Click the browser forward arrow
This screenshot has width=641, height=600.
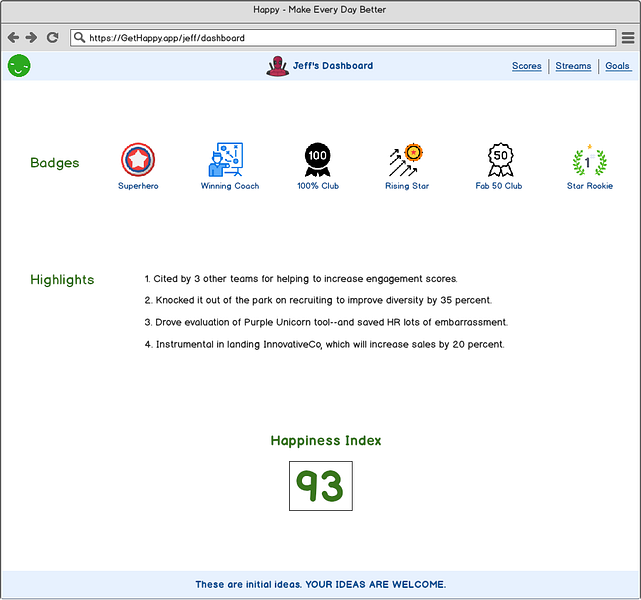[31, 38]
